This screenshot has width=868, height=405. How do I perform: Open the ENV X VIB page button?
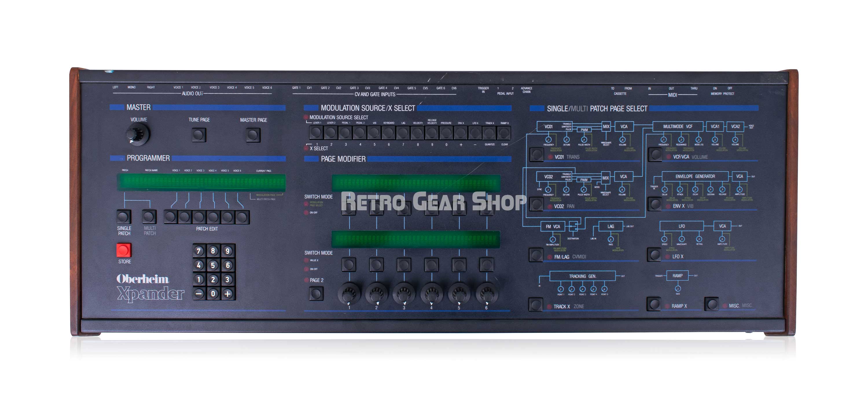pyautogui.click(x=655, y=204)
